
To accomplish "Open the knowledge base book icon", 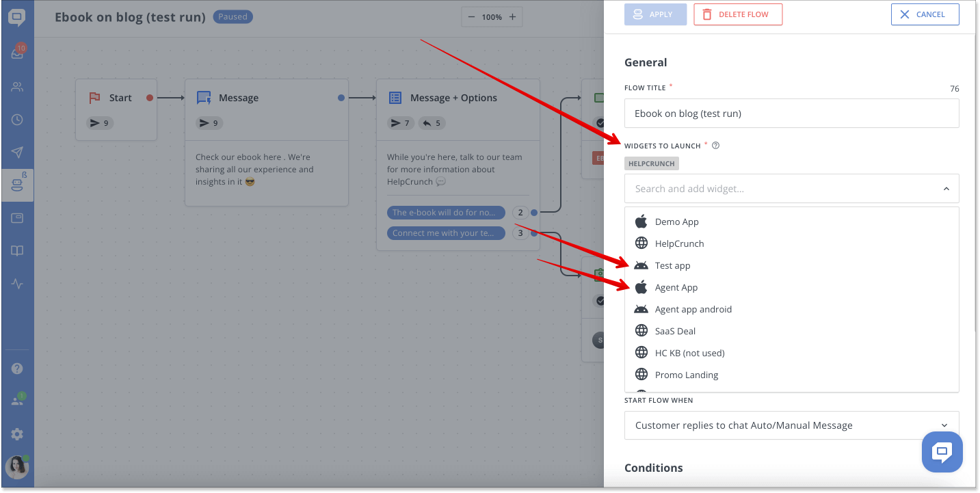I will click(17, 251).
